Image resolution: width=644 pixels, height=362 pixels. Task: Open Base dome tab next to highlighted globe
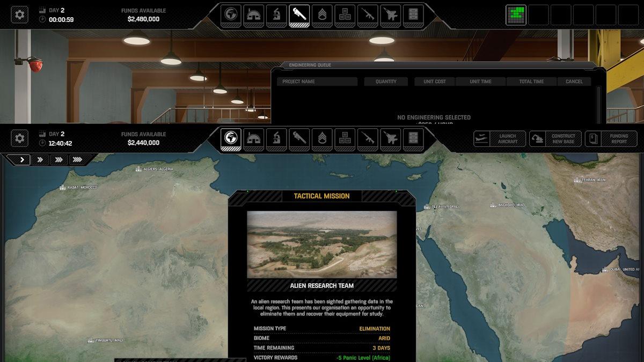point(253,139)
